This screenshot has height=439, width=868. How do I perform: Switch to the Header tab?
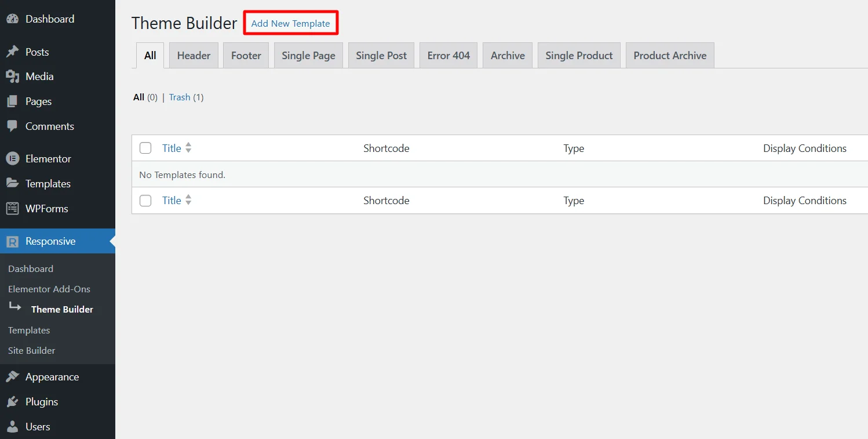[x=194, y=56]
